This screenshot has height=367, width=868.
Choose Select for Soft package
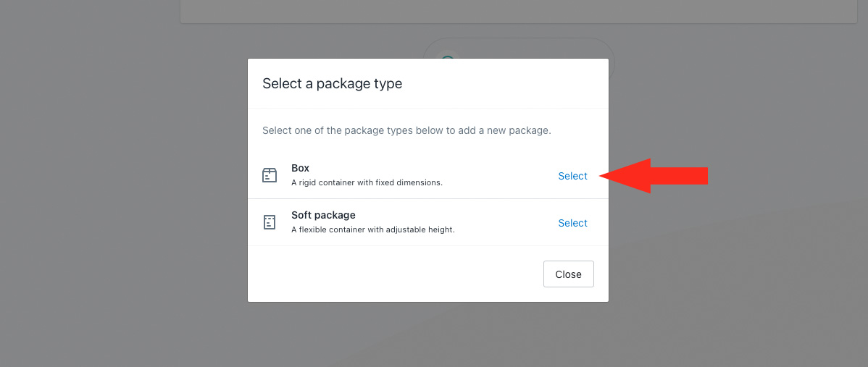(x=572, y=223)
